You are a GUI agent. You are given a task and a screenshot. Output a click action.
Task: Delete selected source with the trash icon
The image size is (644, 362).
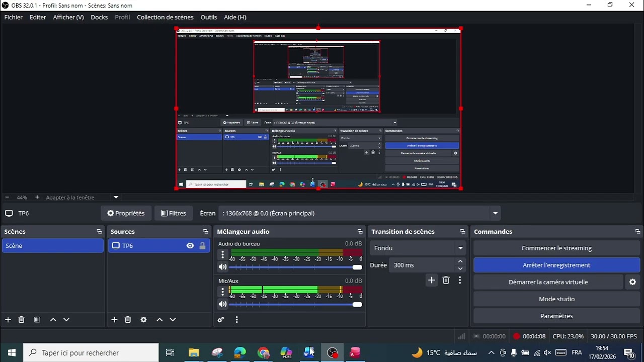(128, 320)
